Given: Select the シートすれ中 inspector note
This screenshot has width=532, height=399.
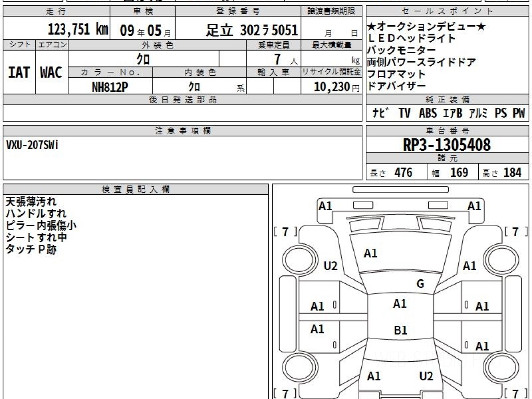Looking at the screenshot, I should coord(36,237).
